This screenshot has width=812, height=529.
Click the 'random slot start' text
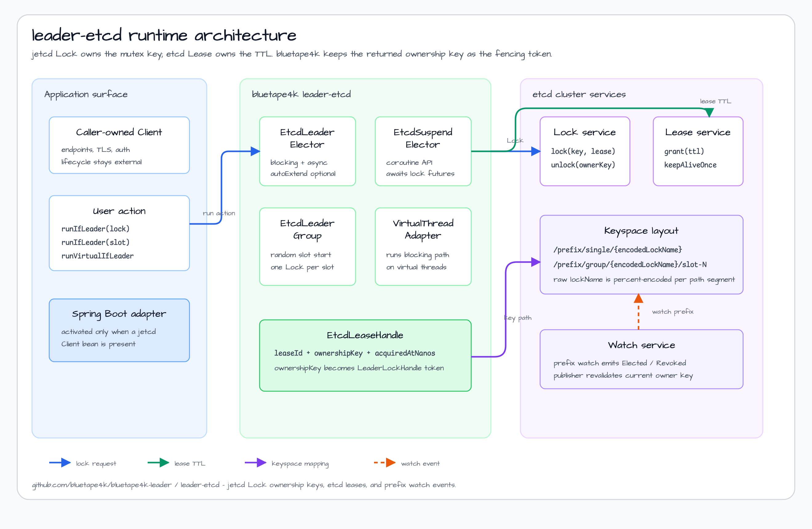301,255
